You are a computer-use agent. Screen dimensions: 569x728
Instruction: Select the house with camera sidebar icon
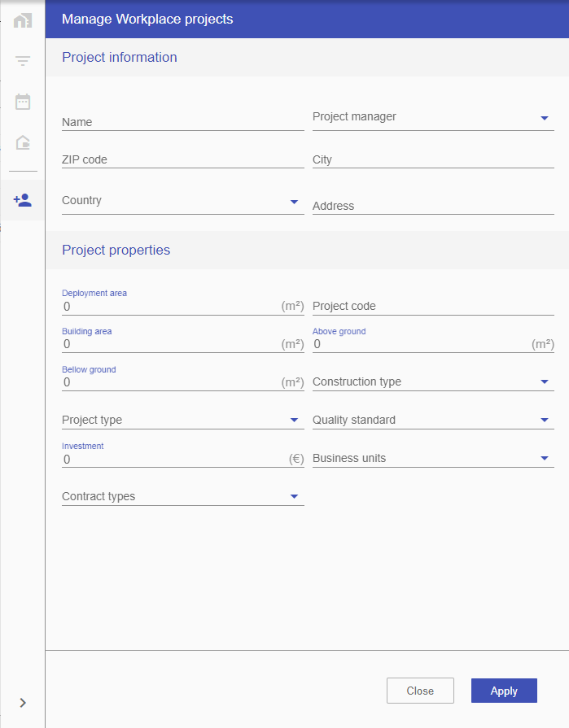click(22, 142)
